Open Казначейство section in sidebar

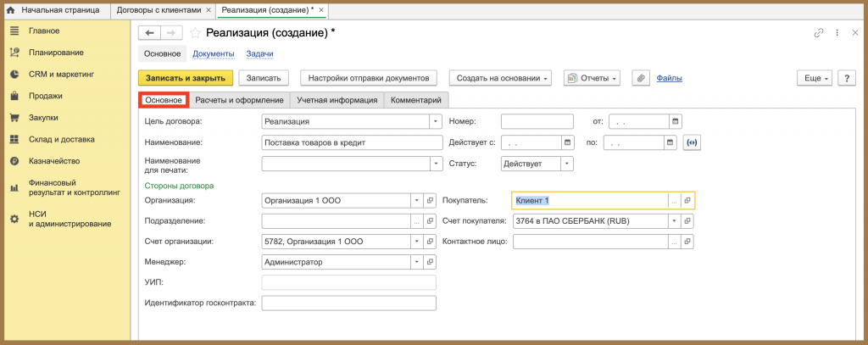54,161
